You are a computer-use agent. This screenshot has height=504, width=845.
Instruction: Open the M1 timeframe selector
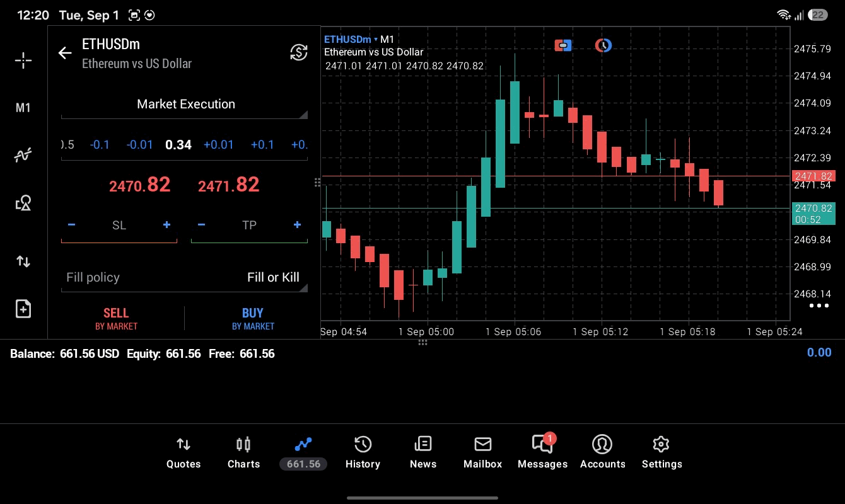click(23, 108)
